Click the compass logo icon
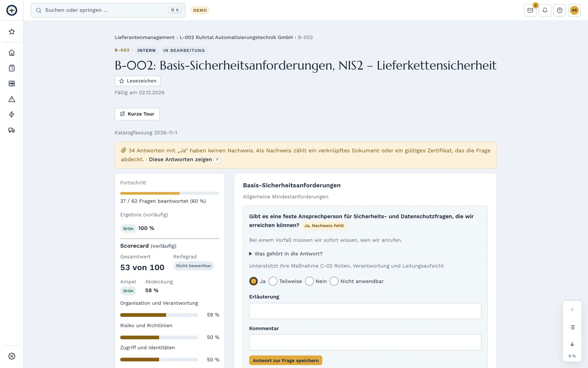 [x=12, y=10]
